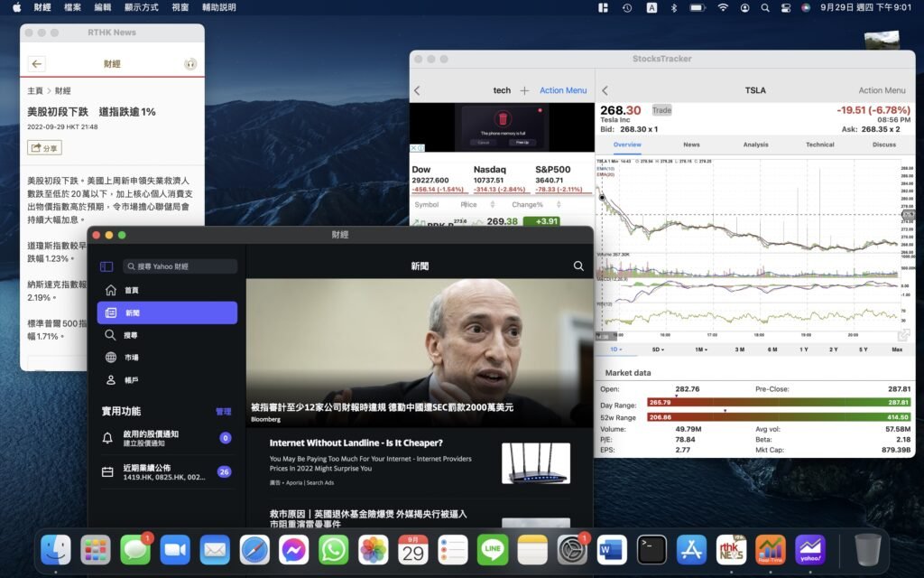Open 搜尋 in the Yahoo finance sidebar
924x578 pixels.
coord(167,335)
